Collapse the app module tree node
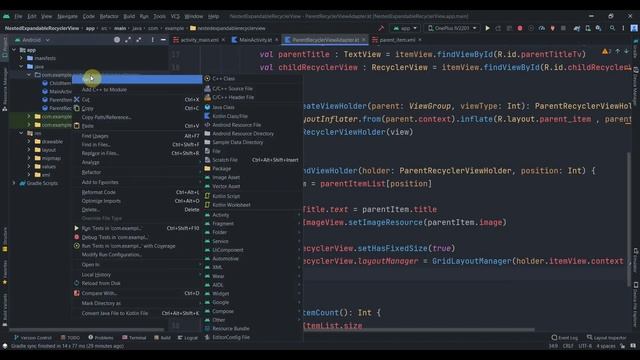Screen dimensions: 640x360 (x=14, y=50)
